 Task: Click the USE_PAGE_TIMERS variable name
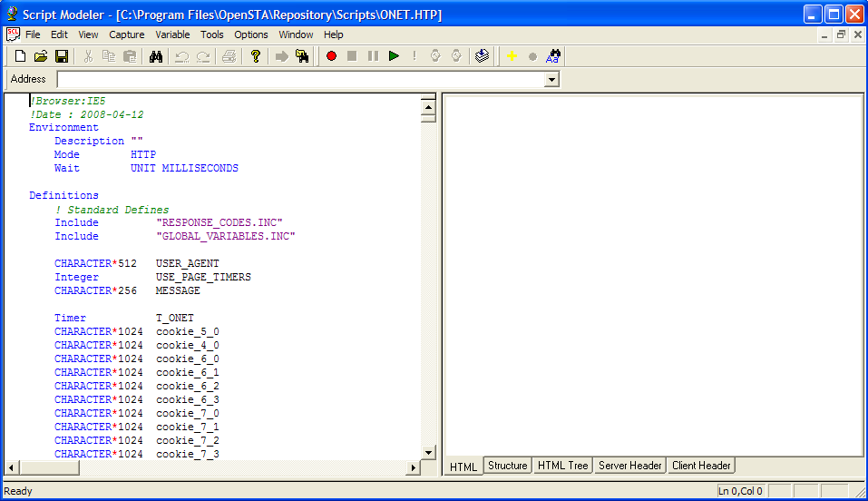pyautogui.click(x=203, y=277)
